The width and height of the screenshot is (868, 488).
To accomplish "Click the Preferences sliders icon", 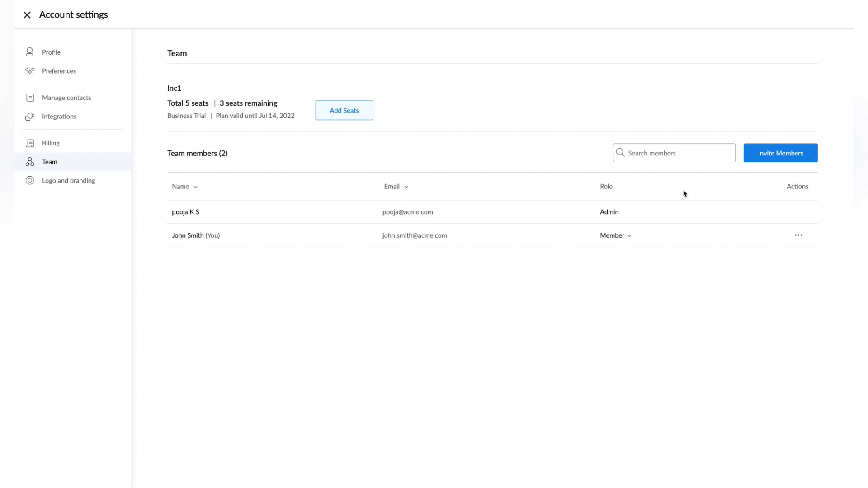I will tap(30, 71).
